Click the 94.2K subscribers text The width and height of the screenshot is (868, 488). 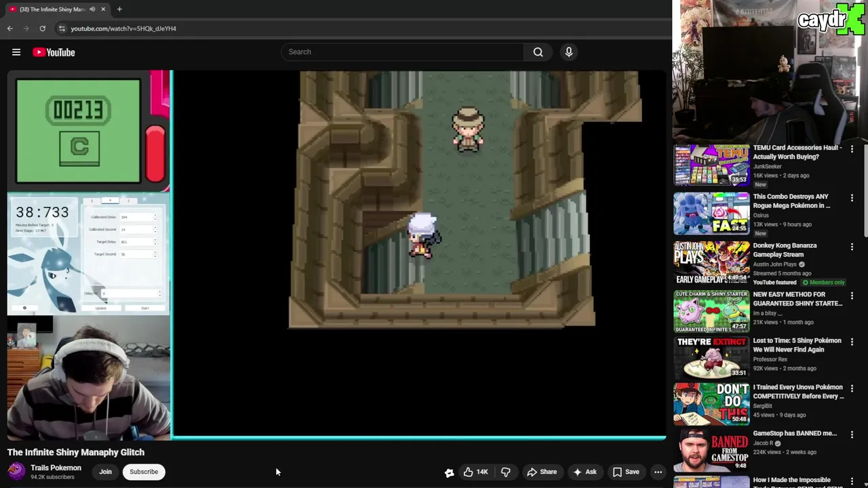pos(52,477)
